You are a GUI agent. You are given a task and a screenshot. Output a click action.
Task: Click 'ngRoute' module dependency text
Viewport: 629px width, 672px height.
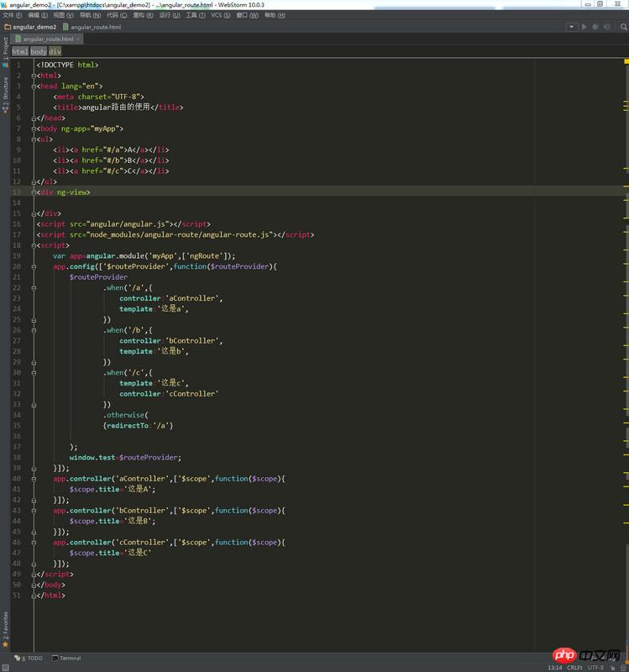pyautogui.click(x=204, y=256)
